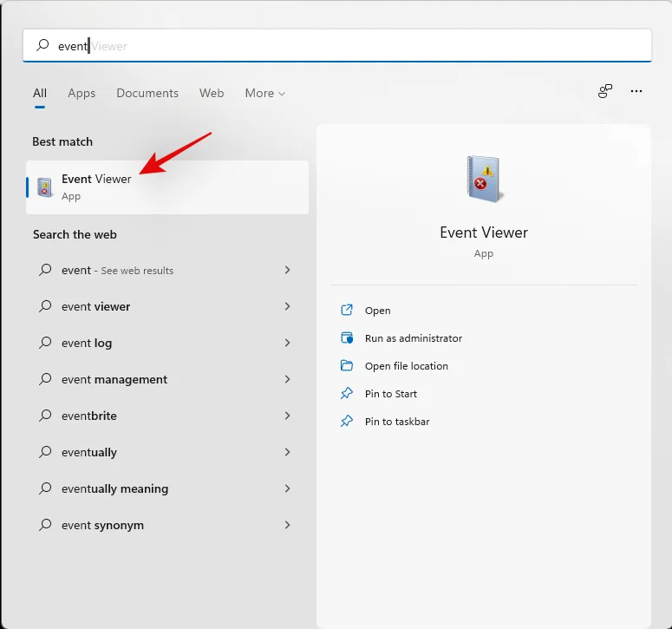Click magnifier icon beside 'eventually meaning'
This screenshot has height=629, width=672.
45,488
